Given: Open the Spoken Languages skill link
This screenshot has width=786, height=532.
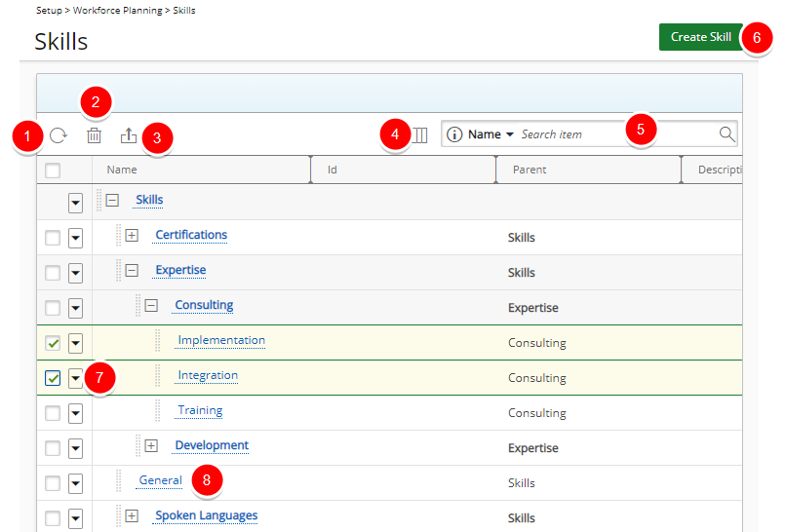Looking at the screenshot, I should coord(206,515).
